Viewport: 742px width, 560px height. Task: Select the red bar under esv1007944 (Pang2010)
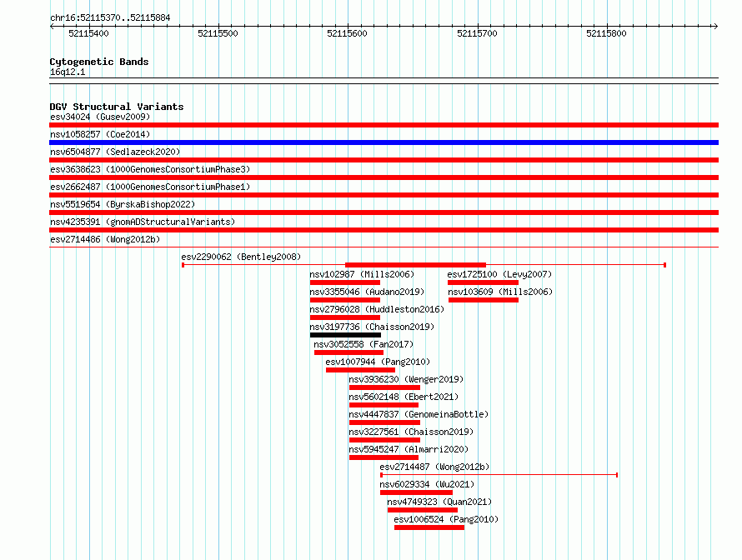(x=361, y=370)
